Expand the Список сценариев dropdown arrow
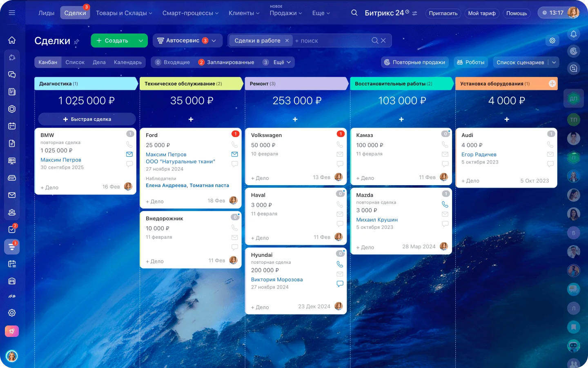This screenshot has height=368, width=588. click(x=554, y=62)
